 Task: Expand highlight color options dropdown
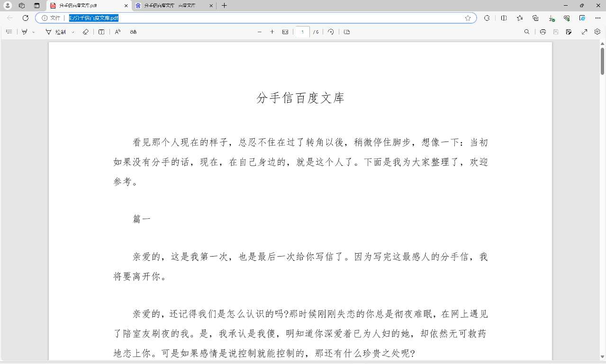click(33, 32)
